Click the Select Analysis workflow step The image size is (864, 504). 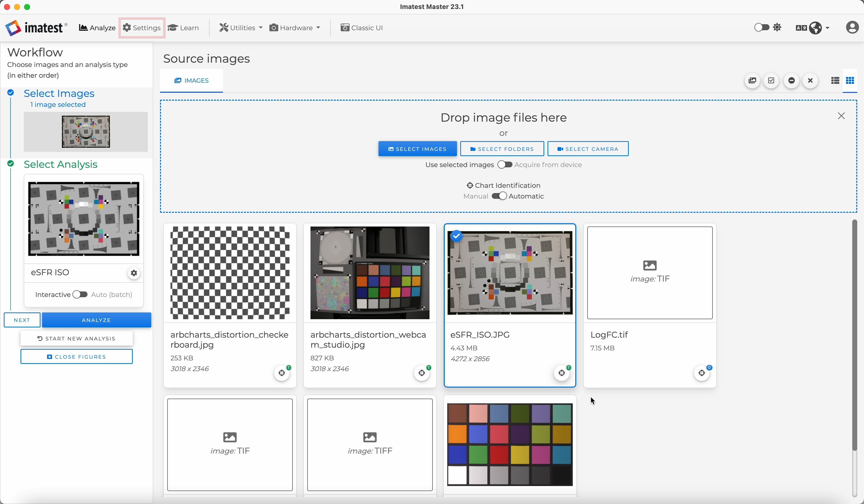point(60,164)
